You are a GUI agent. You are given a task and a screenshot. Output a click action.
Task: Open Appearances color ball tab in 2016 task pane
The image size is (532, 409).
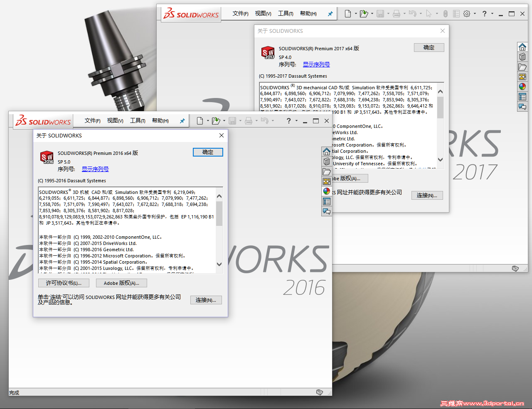(327, 191)
